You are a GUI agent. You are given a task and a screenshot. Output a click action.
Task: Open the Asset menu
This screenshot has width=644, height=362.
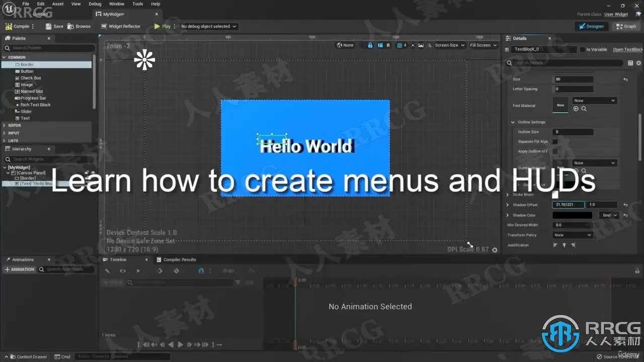click(58, 4)
